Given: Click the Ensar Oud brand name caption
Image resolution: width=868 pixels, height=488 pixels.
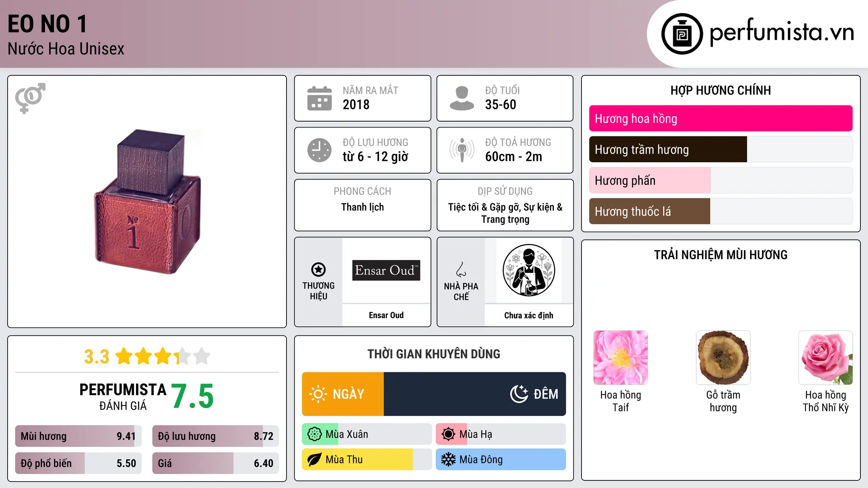Looking at the screenshot, I should (386, 315).
